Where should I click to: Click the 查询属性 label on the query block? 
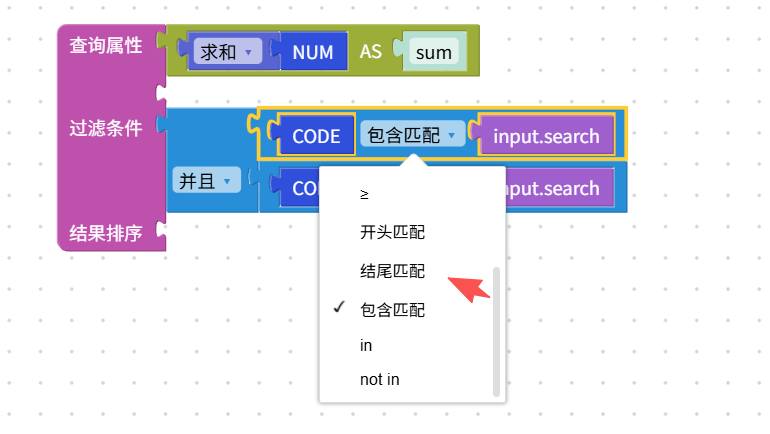point(105,45)
